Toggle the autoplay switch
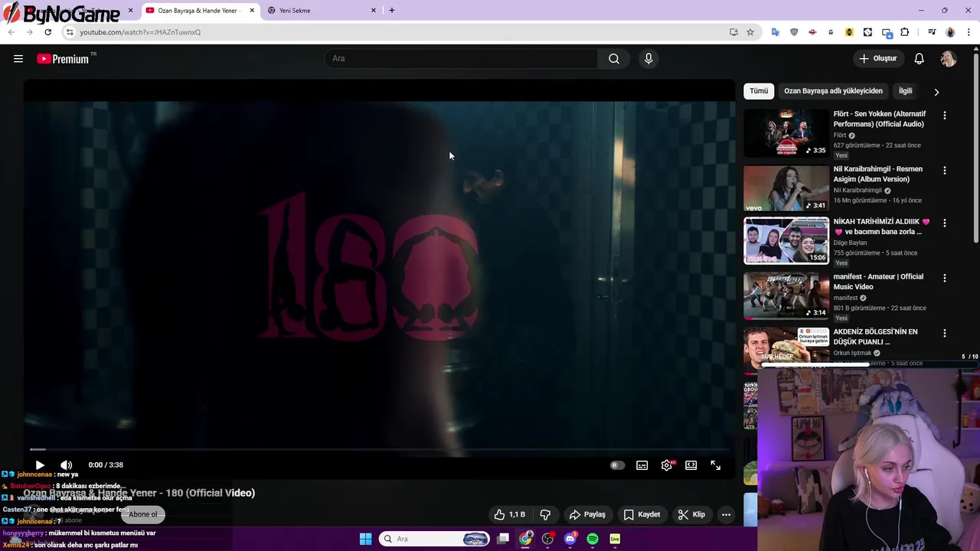The image size is (980, 551). click(617, 465)
